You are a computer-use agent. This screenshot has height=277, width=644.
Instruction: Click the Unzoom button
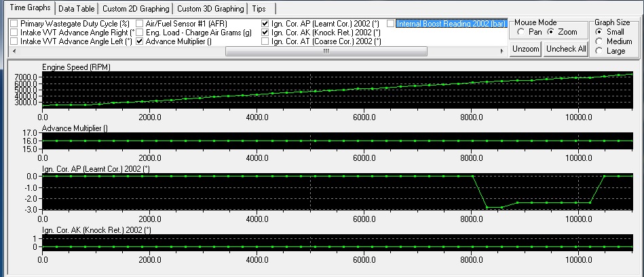click(526, 50)
